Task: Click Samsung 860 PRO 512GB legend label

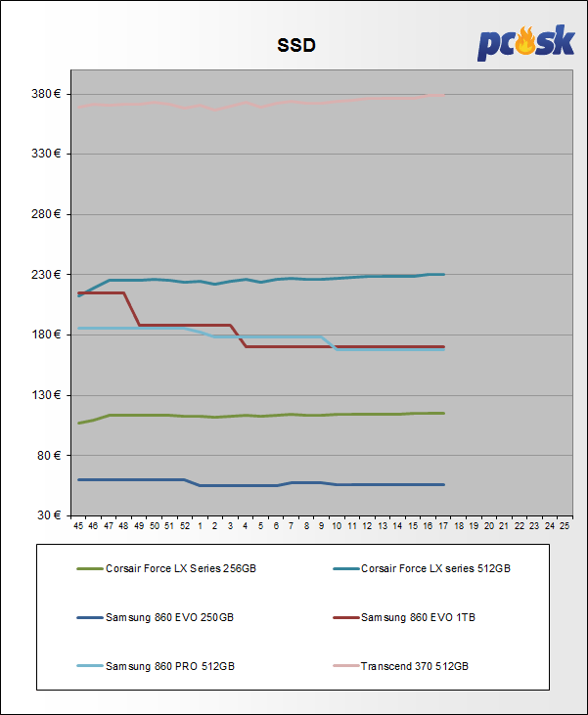Action: [170, 666]
